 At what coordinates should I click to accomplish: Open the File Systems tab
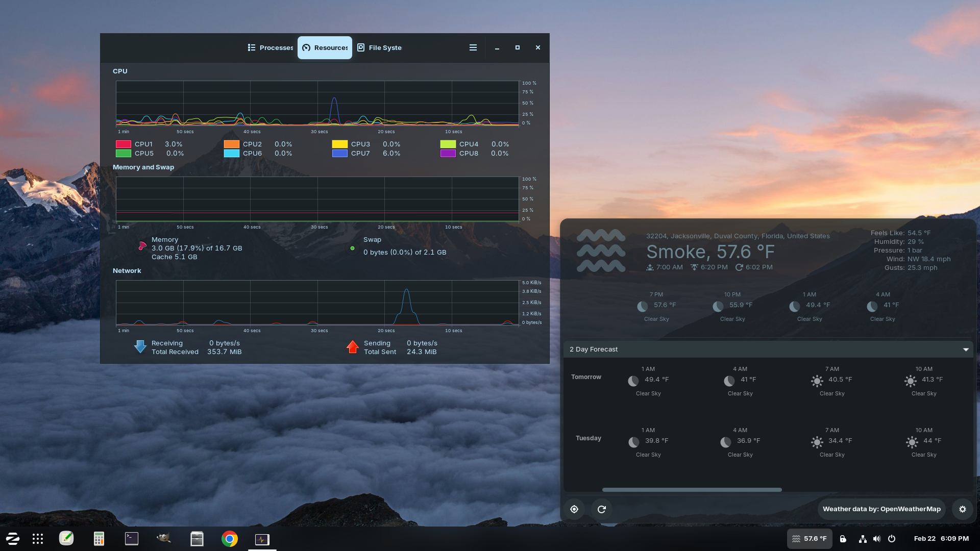(x=379, y=47)
